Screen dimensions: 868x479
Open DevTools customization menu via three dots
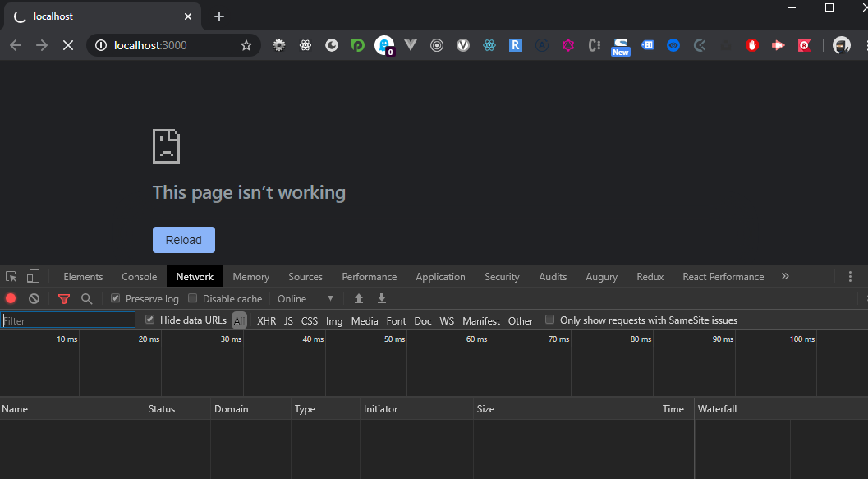pos(852,276)
